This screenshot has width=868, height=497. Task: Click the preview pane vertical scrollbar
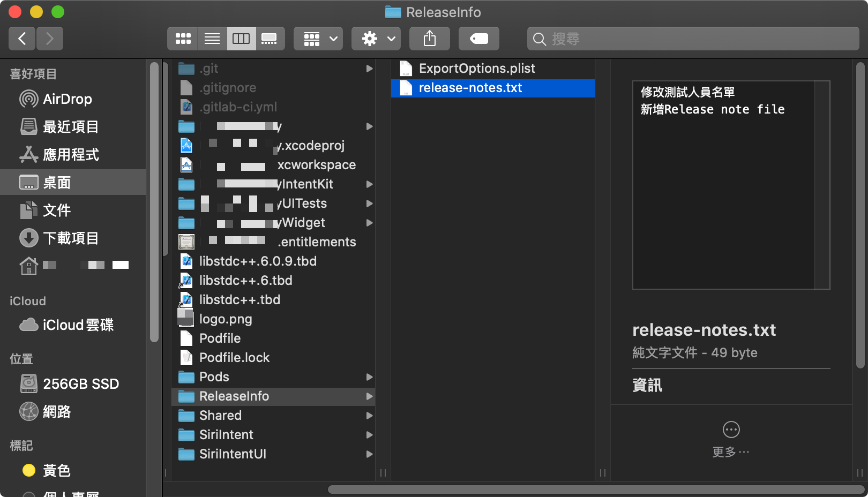[860, 215]
